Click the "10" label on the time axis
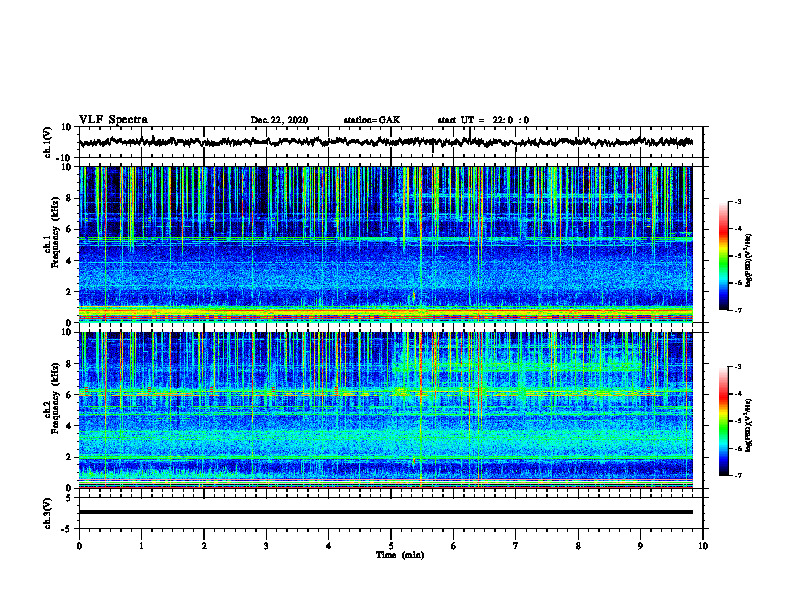This screenshot has width=792, height=612. tap(703, 546)
